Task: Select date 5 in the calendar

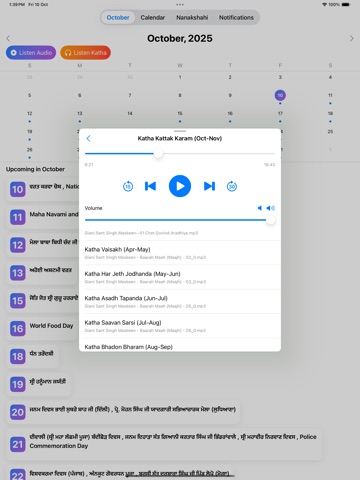Action: 29,95
